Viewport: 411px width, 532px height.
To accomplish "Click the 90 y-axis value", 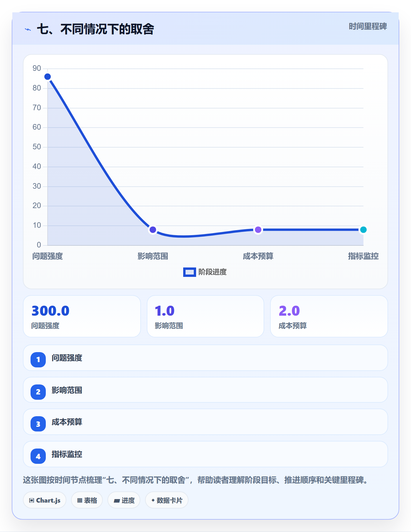I will click(x=37, y=68).
